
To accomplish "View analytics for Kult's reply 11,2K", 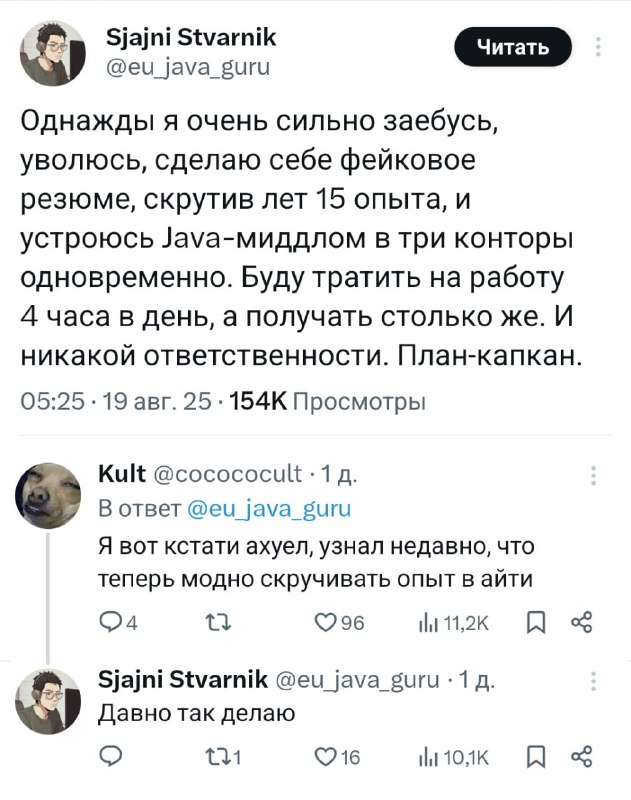I will (453, 622).
